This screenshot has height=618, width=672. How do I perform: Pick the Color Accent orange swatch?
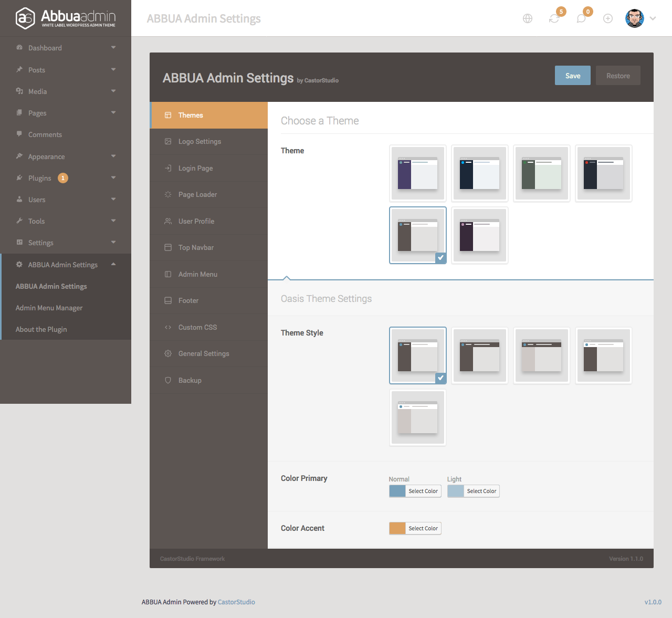tap(397, 528)
